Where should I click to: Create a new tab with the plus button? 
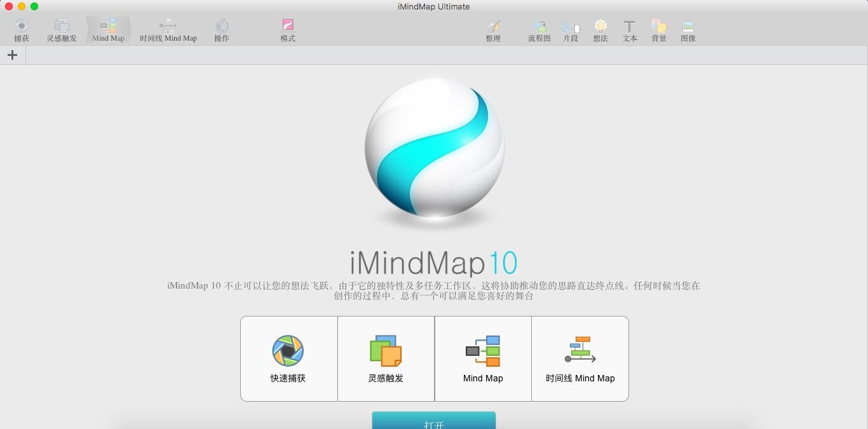(x=11, y=55)
